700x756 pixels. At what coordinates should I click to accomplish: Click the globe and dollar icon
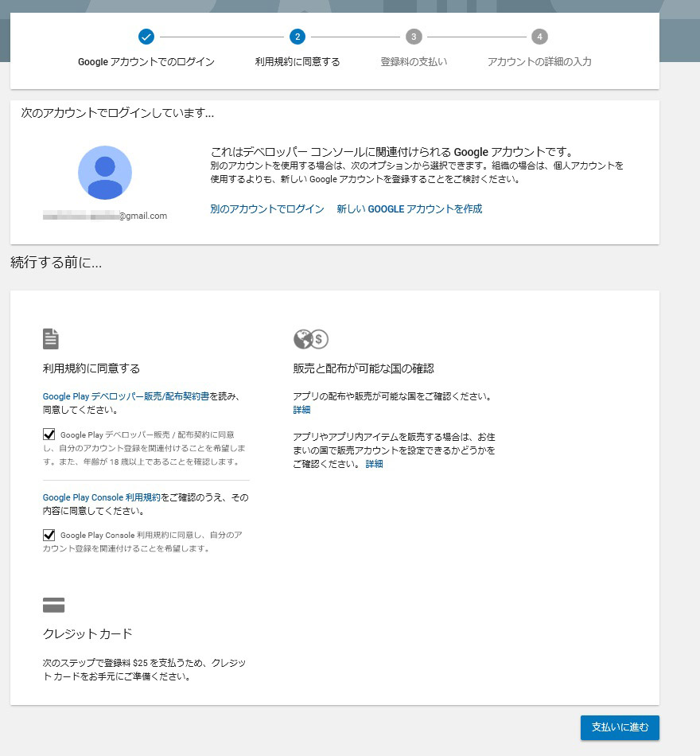pyautogui.click(x=311, y=340)
